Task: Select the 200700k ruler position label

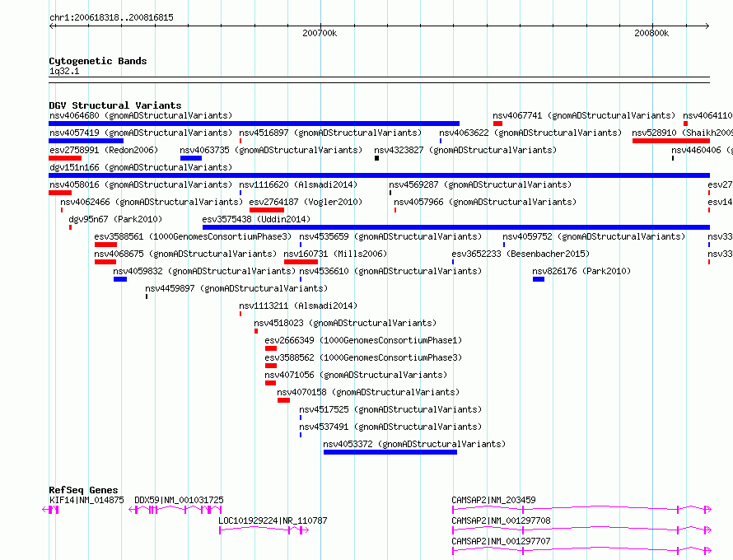Action: pos(320,33)
